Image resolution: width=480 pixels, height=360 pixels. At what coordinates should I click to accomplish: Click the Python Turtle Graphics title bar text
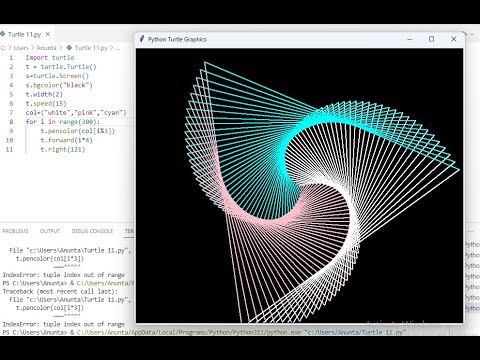tap(177, 39)
